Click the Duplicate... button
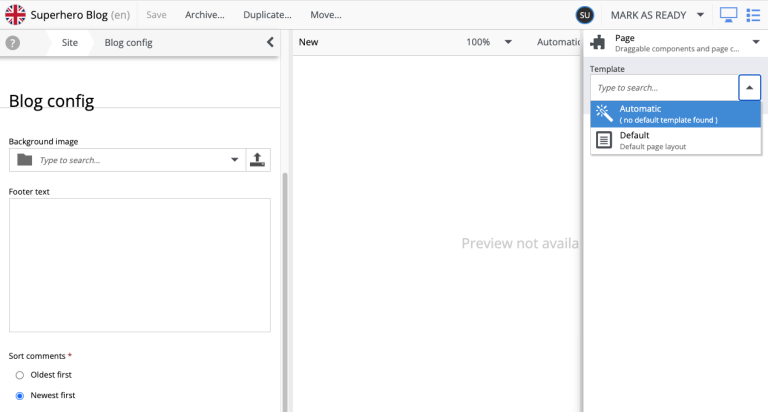768x412 pixels. [x=267, y=15]
